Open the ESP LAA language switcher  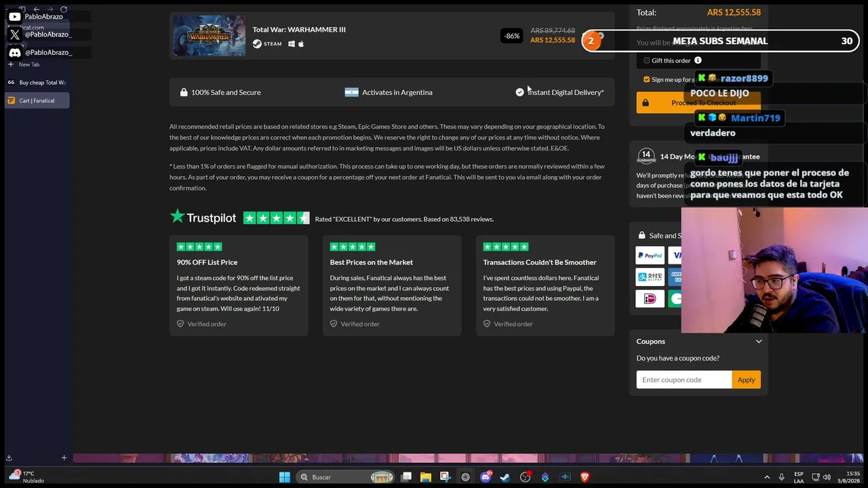point(799,477)
